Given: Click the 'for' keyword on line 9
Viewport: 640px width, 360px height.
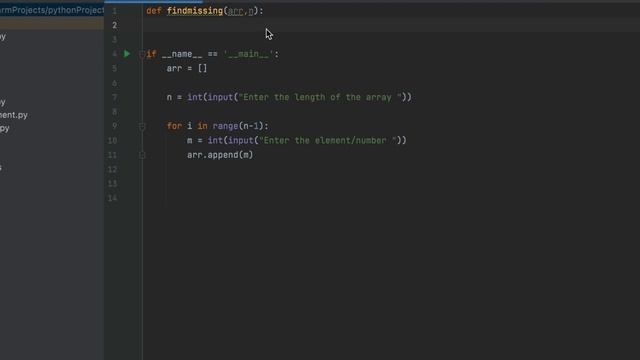Looking at the screenshot, I should (174, 127).
